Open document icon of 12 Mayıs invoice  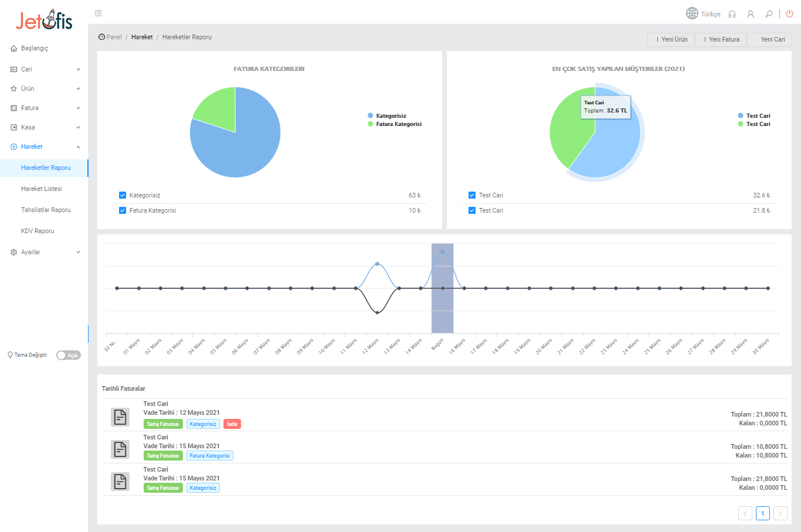(x=120, y=417)
